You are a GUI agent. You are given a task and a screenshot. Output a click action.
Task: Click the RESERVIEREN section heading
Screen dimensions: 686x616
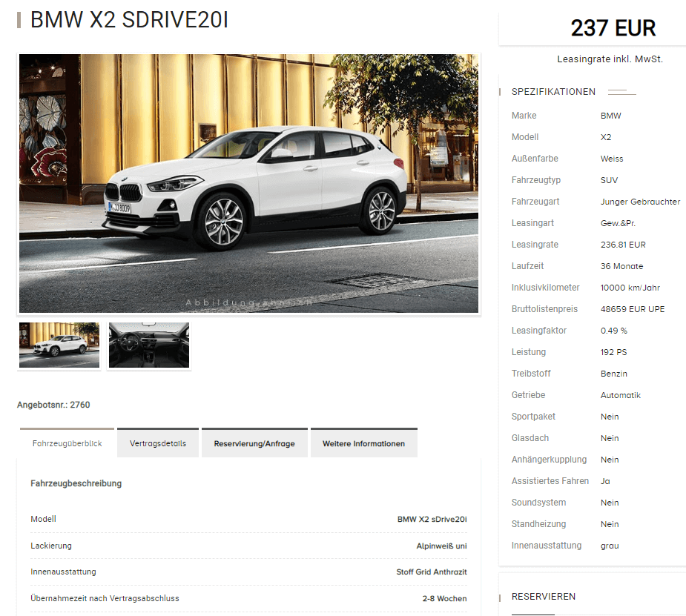coord(544,596)
